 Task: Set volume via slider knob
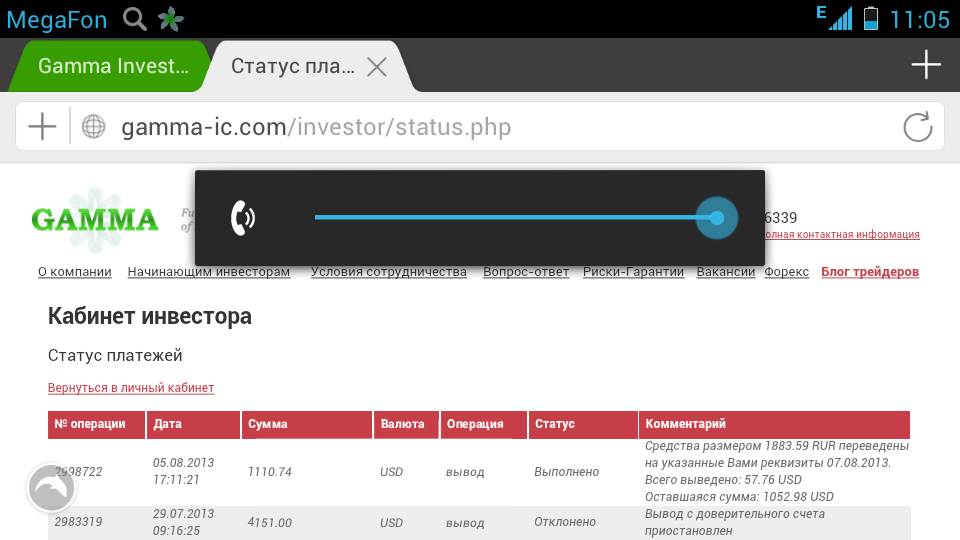click(x=716, y=218)
